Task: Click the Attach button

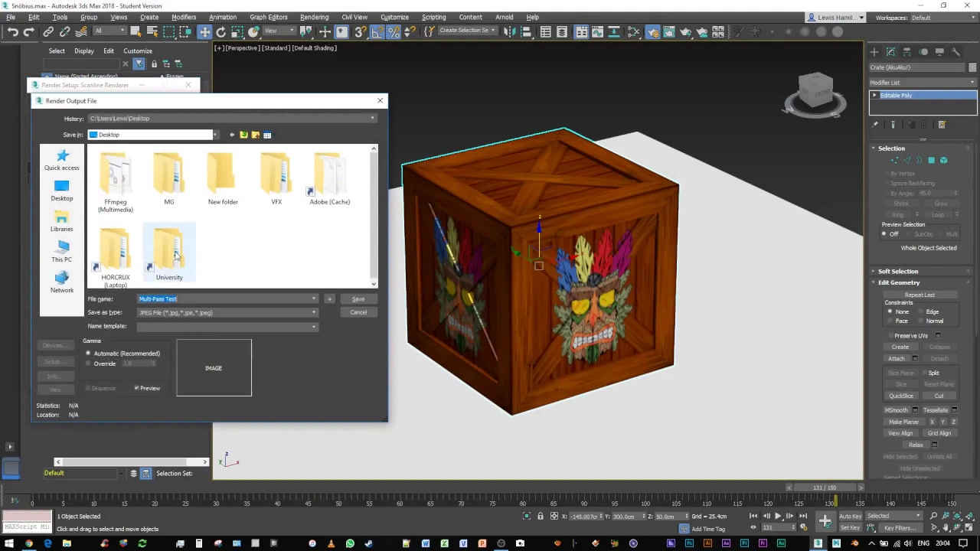Action: 897,358
